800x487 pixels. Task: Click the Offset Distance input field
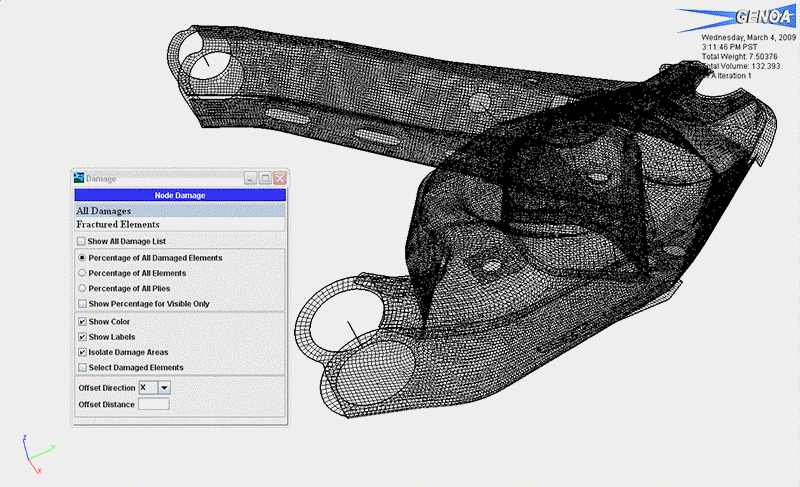pos(153,404)
